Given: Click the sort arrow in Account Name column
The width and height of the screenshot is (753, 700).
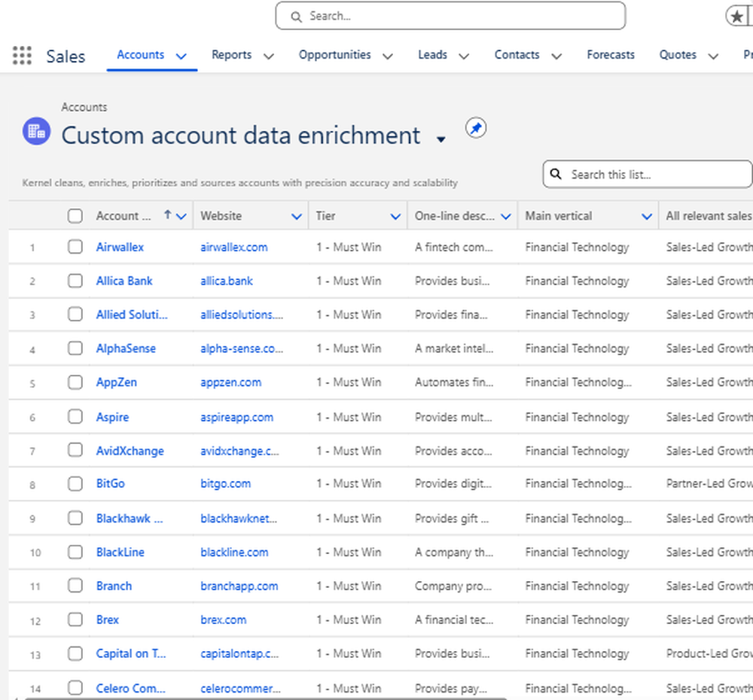Looking at the screenshot, I should (x=167, y=216).
